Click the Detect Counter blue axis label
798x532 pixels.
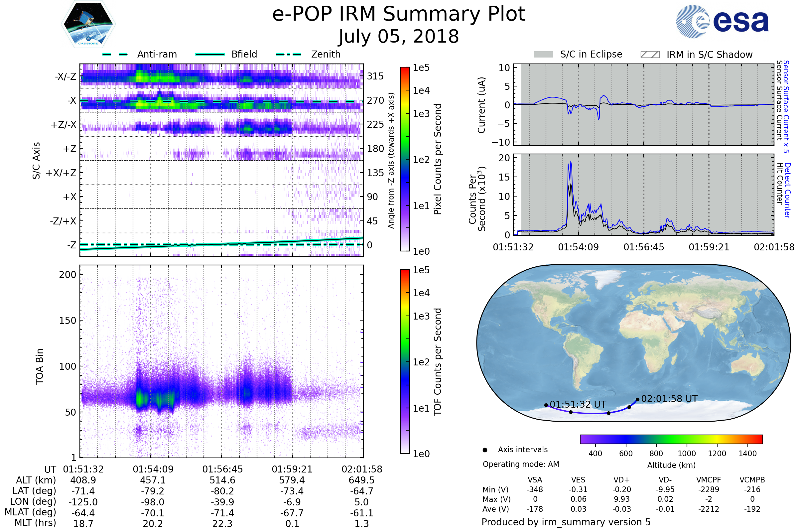click(x=787, y=190)
